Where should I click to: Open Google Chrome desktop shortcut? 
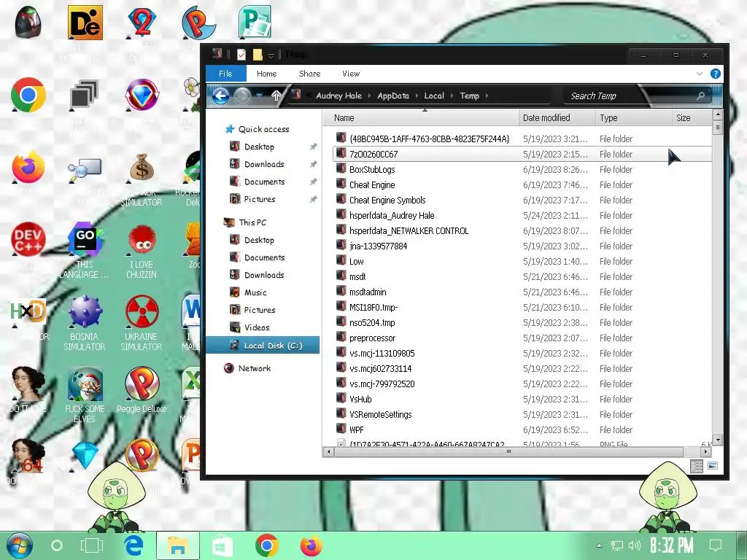click(x=28, y=96)
